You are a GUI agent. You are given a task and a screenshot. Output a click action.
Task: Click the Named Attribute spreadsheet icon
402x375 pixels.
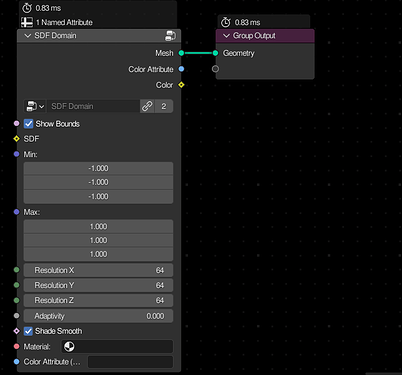click(27, 22)
